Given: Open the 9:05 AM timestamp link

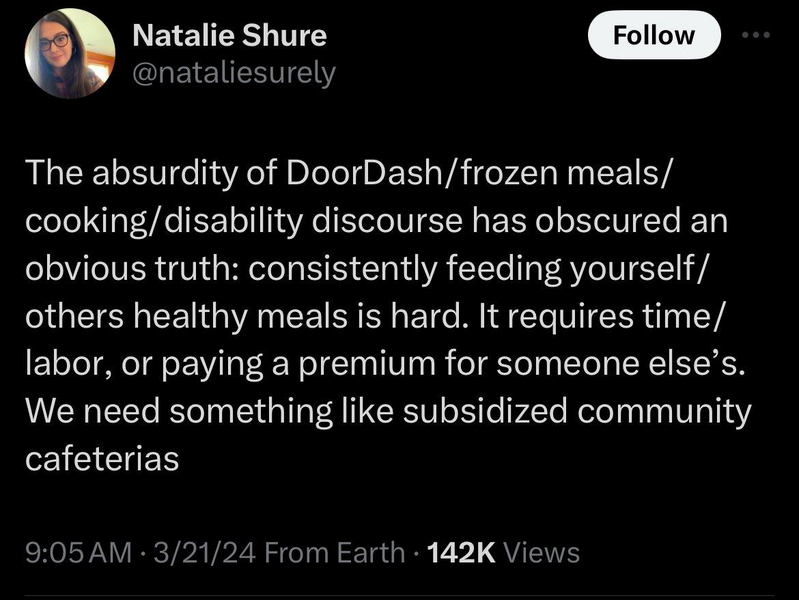Looking at the screenshot, I should tap(78, 553).
